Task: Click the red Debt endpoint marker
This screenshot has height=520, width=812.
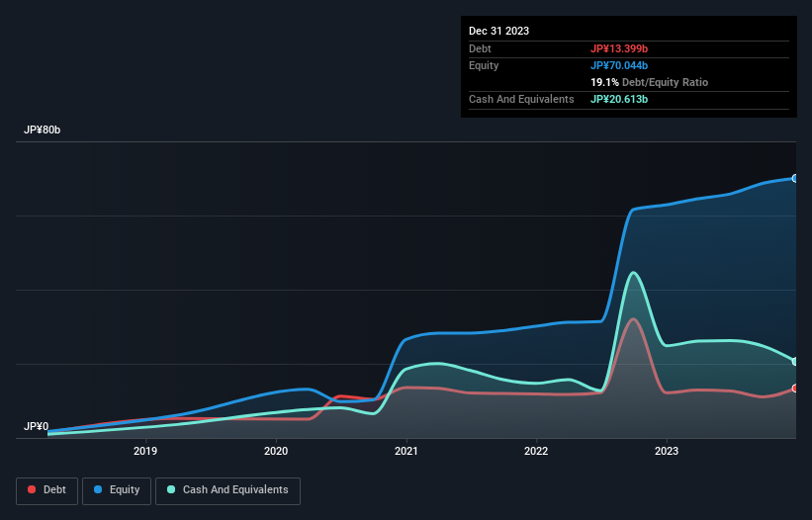Action: tap(795, 389)
